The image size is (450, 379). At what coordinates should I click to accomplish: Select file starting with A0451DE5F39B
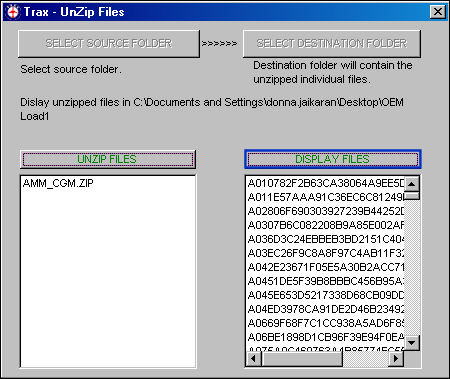[326, 281]
